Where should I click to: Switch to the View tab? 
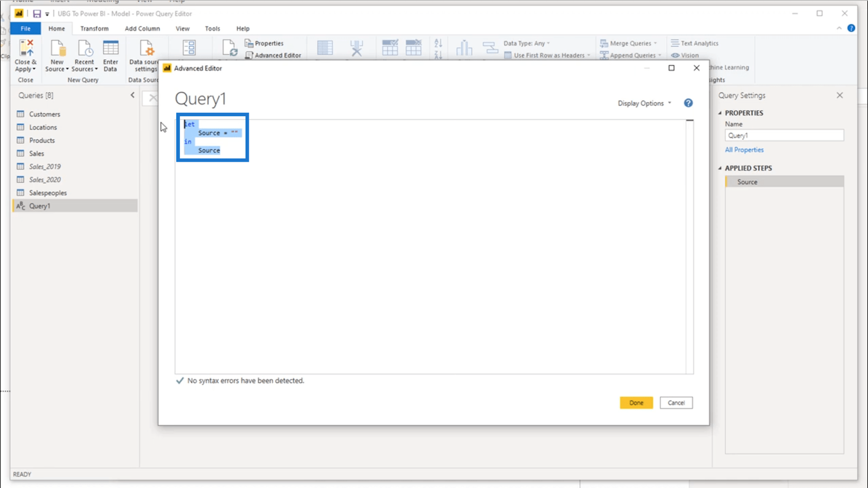[183, 29]
